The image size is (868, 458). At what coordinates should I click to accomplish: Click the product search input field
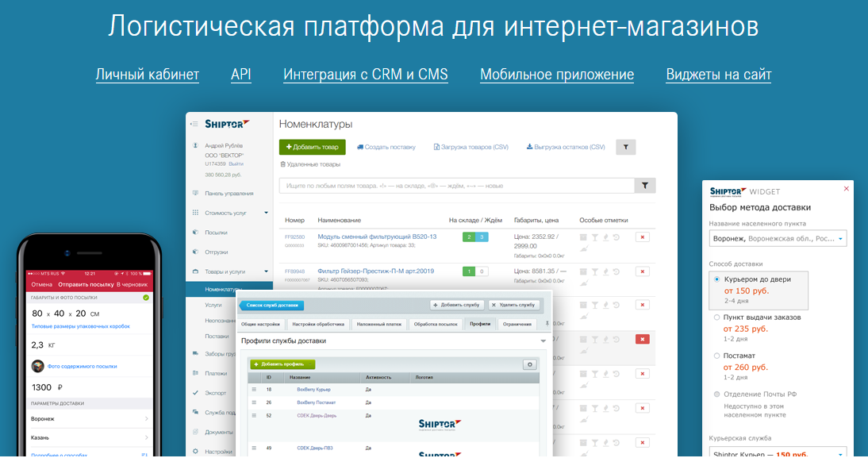click(457, 186)
